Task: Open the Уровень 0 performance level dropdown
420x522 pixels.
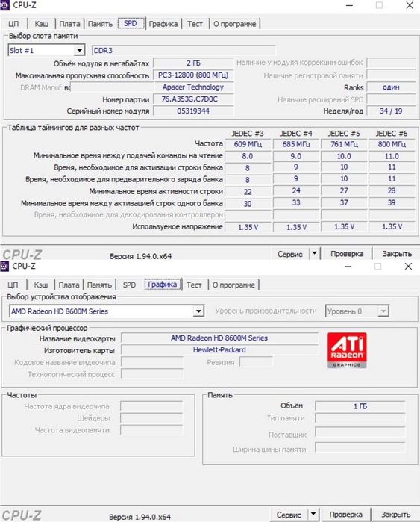Action: (x=383, y=311)
